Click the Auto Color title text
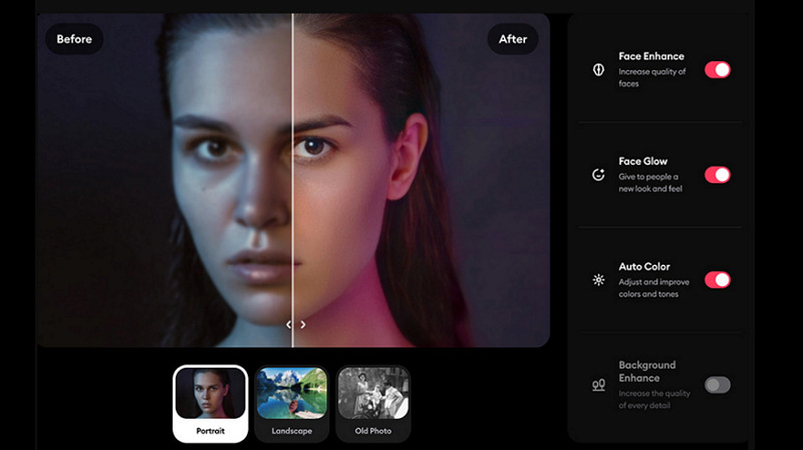This screenshot has width=803, height=450. (x=644, y=267)
